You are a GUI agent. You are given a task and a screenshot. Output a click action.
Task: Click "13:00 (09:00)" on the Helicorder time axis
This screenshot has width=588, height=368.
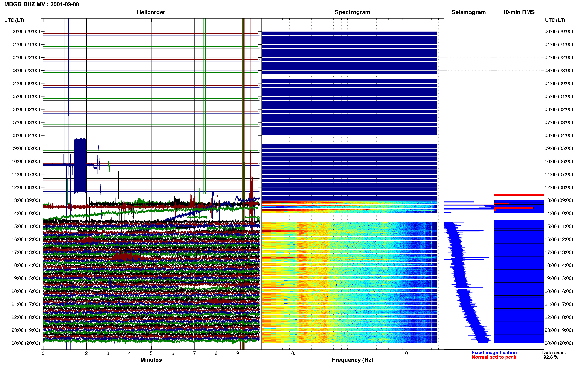pos(26,200)
